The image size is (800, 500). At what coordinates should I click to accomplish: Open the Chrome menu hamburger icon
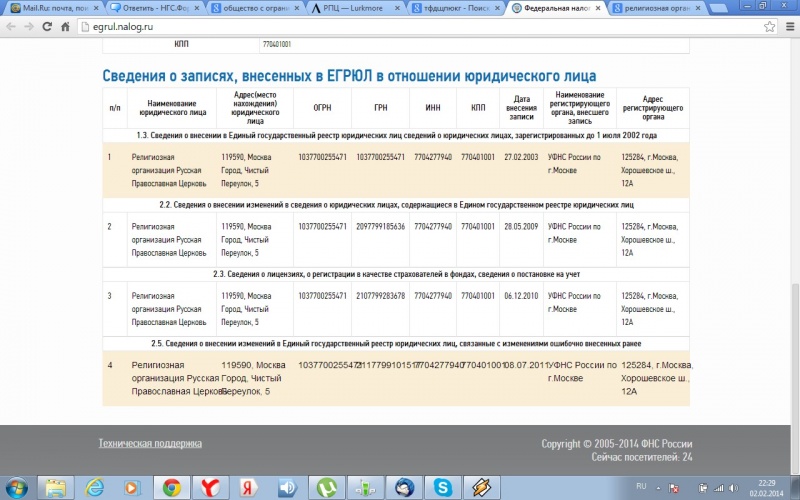click(789, 27)
